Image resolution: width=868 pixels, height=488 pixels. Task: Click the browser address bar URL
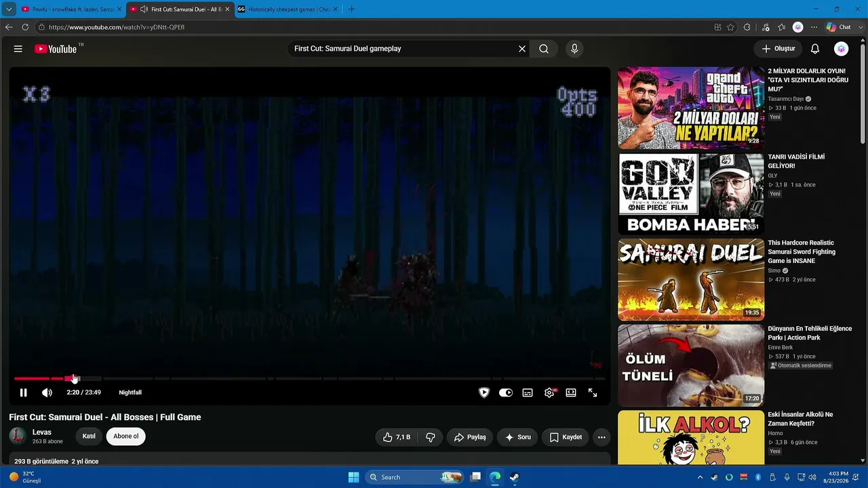(x=117, y=27)
